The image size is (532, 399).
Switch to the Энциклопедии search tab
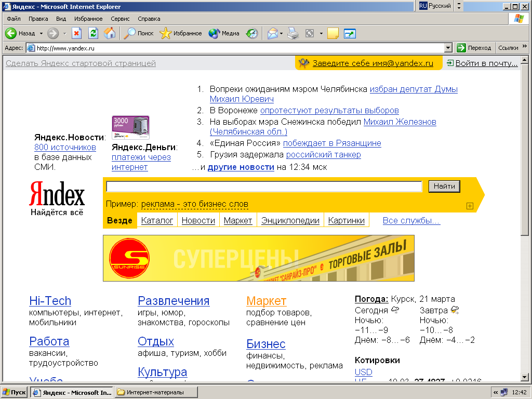(x=290, y=220)
